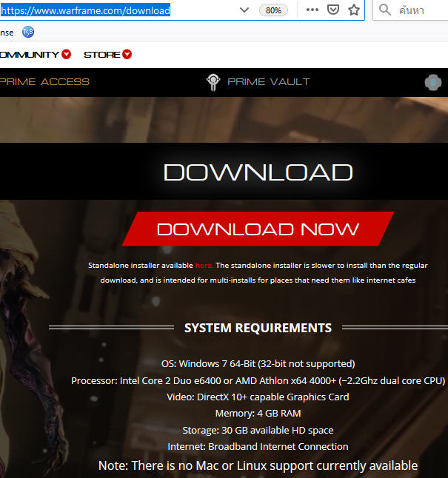Open the Store navigation item
Image resolution: width=448 pixels, height=478 pixels.
point(102,55)
